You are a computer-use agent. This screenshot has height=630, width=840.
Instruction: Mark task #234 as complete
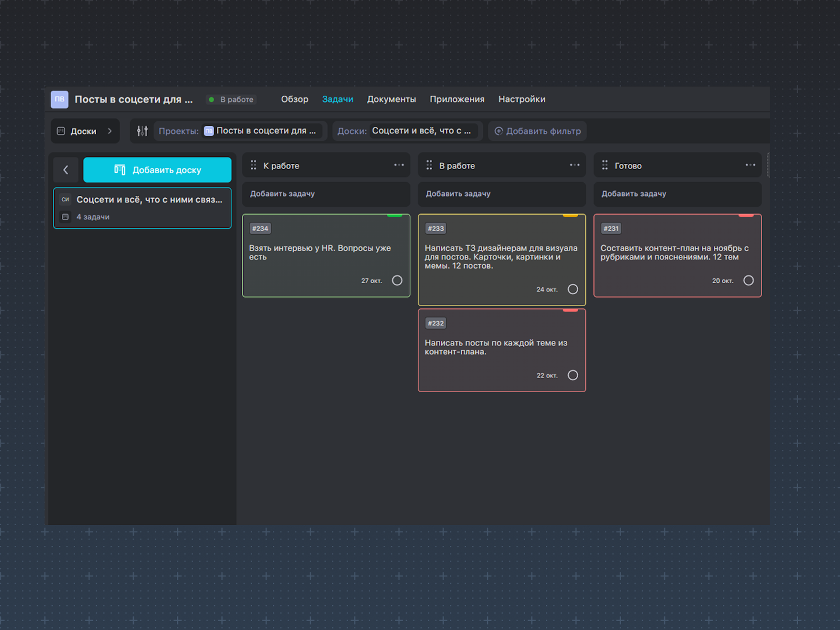pos(397,280)
